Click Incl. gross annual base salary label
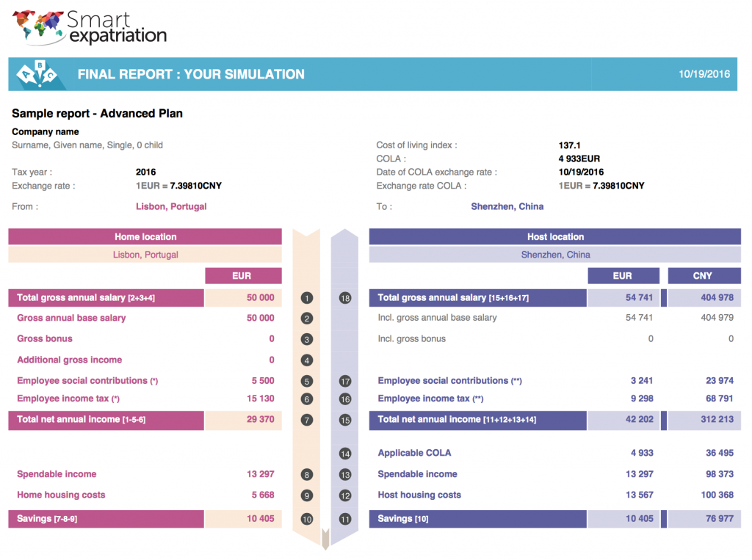Image resolution: width=752 pixels, height=560 pixels. click(x=437, y=318)
